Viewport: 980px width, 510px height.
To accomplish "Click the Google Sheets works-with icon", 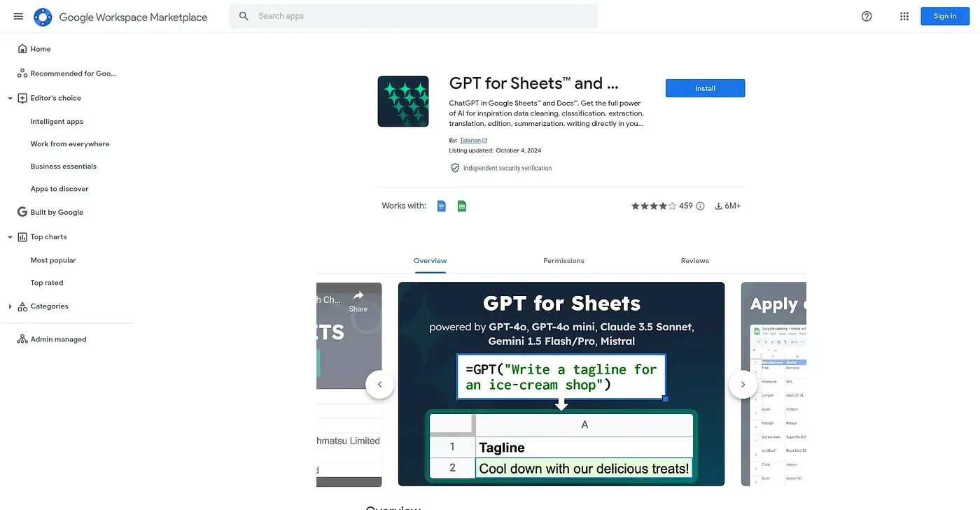I will coord(462,206).
